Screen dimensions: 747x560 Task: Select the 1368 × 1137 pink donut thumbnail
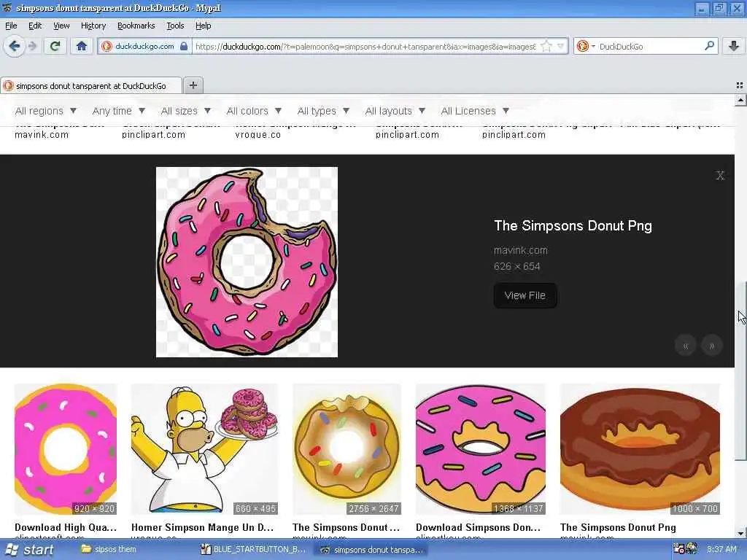tap(481, 449)
